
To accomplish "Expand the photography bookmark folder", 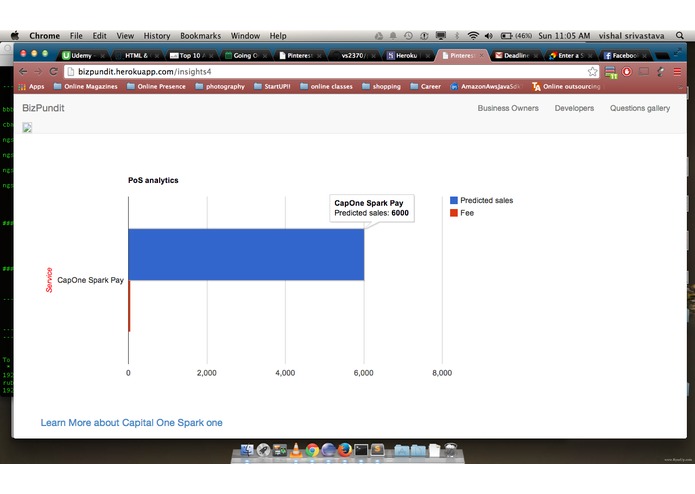I will [x=220, y=86].
